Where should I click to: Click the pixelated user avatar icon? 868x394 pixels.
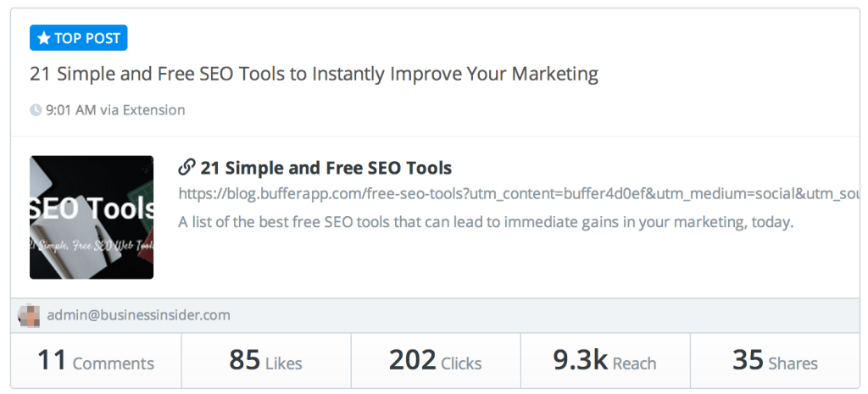point(30,315)
